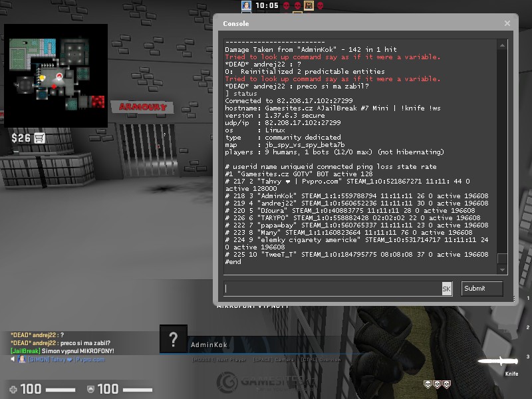This screenshot has width=532, height=399.
Task: Click the question mark spectated player avatar
Action: (x=173, y=339)
